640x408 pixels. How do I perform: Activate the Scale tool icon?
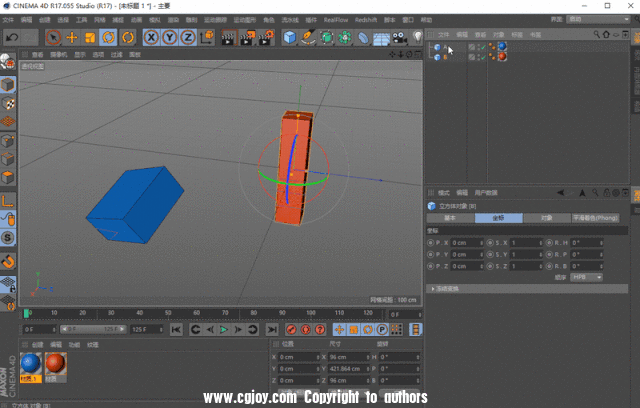[x=90, y=38]
